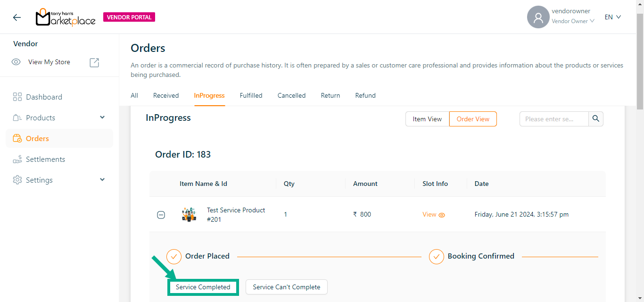View slot info via eye link
644x302 pixels.
[x=434, y=215]
